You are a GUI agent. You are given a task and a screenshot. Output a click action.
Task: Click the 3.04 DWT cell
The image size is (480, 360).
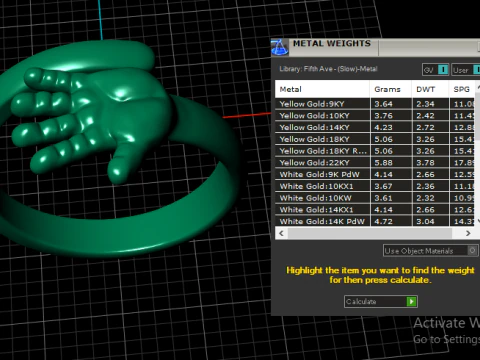[x=430, y=221]
